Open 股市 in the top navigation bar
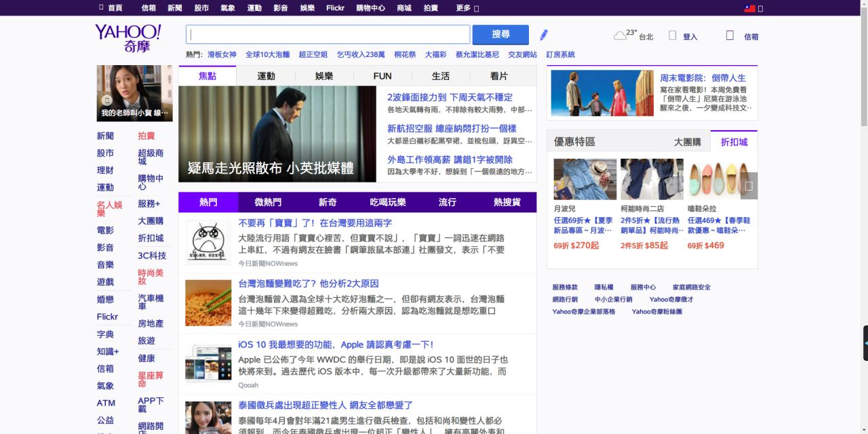 pyautogui.click(x=201, y=8)
